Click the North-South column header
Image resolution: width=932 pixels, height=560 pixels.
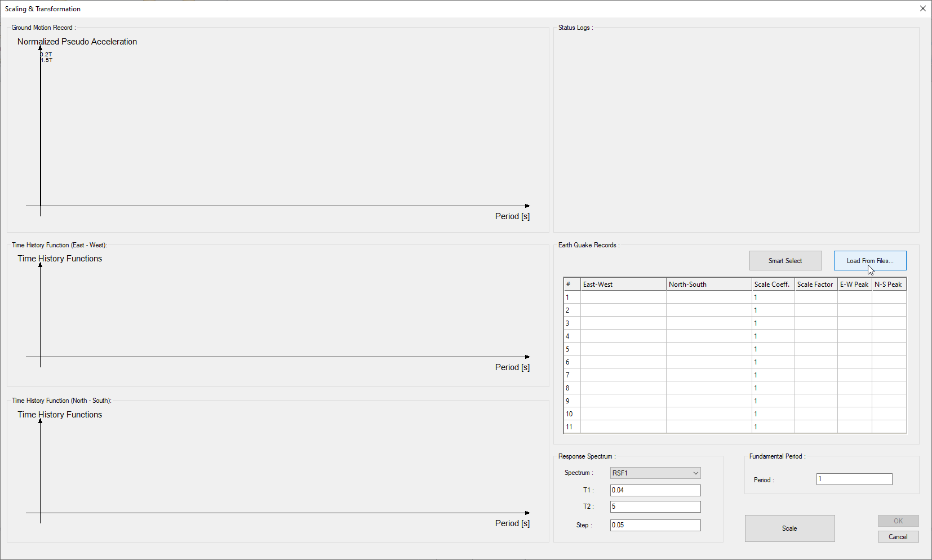click(708, 285)
